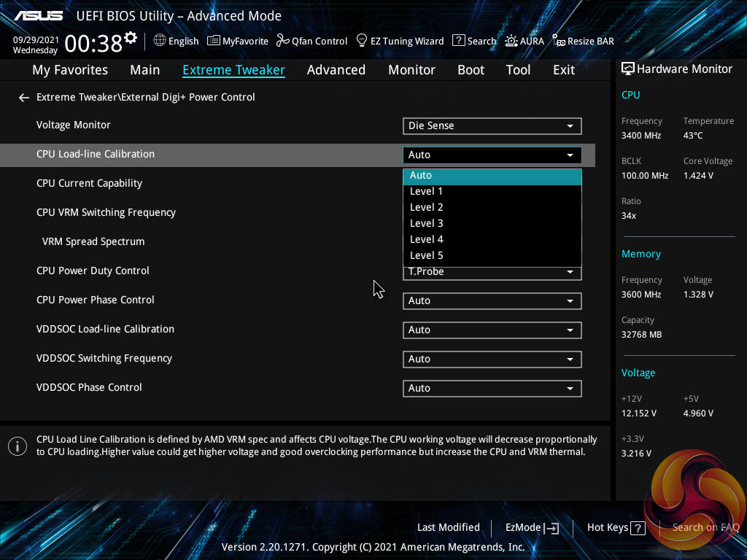Image resolution: width=747 pixels, height=560 pixels.
Task: Select Level 4 option
Action: click(492, 239)
